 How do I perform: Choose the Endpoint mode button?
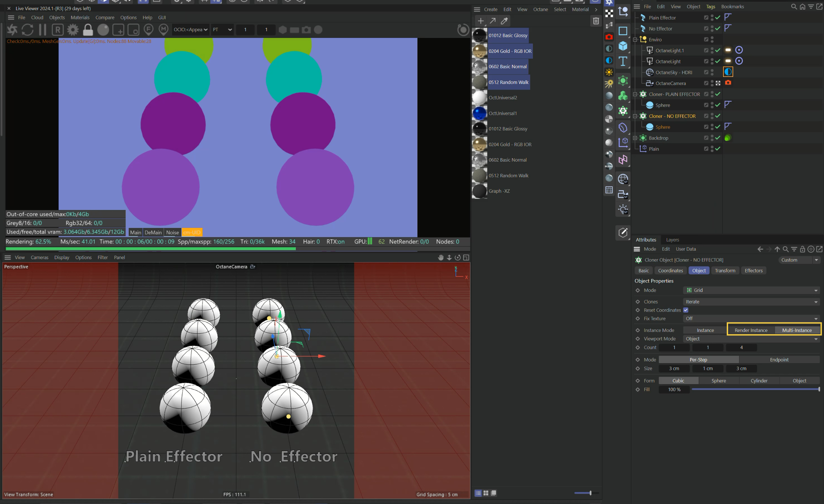click(x=779, y=360)
